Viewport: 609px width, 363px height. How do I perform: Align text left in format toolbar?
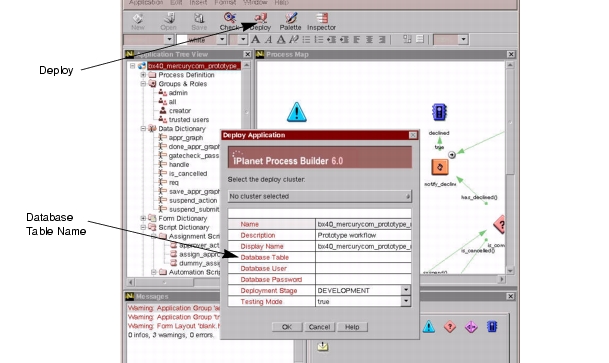point(357,40)
